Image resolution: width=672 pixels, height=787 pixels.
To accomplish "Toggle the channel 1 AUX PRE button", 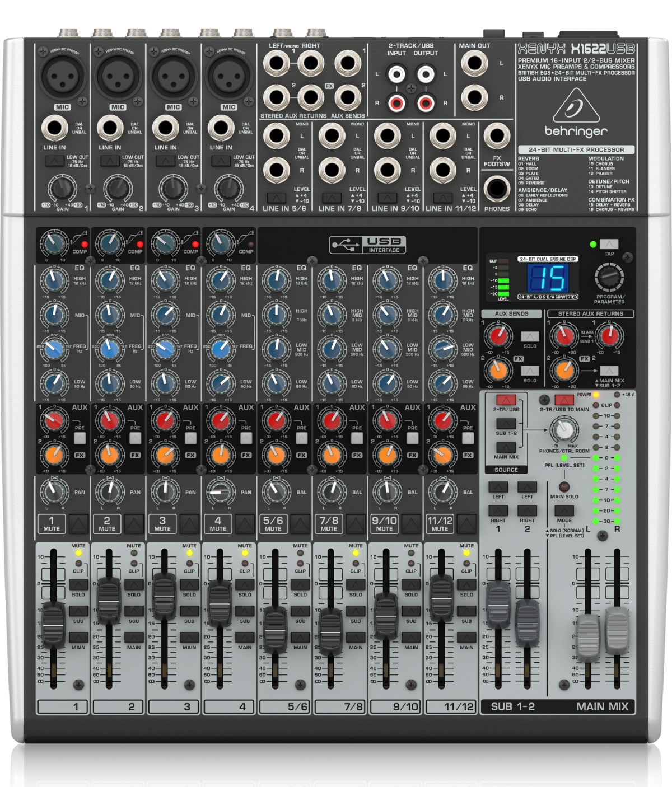I will pos(80,438).
